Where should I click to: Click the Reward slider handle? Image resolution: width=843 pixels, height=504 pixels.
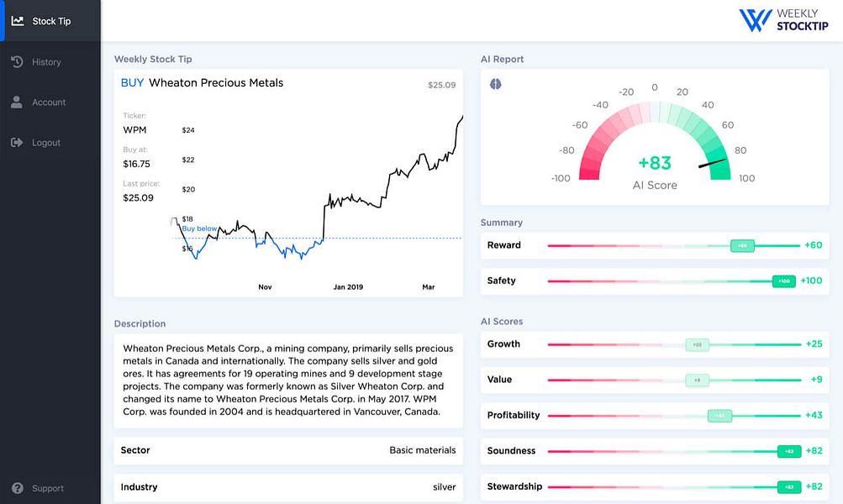click(x=742, y=245)
